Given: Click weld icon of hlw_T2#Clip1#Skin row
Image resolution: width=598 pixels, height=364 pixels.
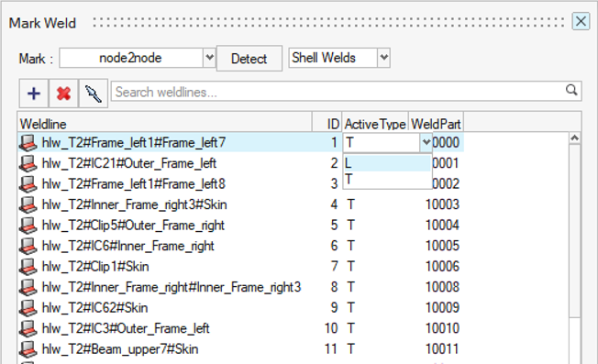Looking at the screenshot, I should [x=28, y=267].
